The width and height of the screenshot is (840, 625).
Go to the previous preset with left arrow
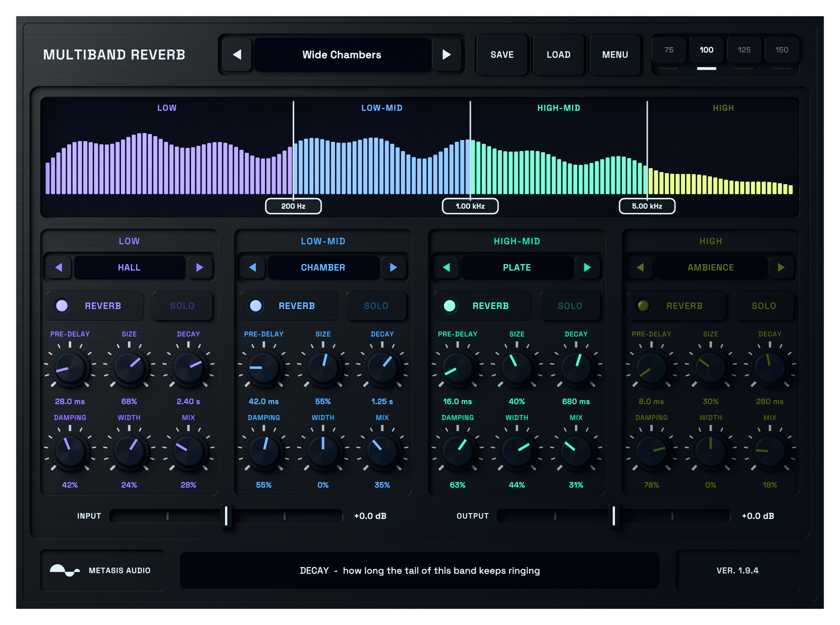[237, 55]
